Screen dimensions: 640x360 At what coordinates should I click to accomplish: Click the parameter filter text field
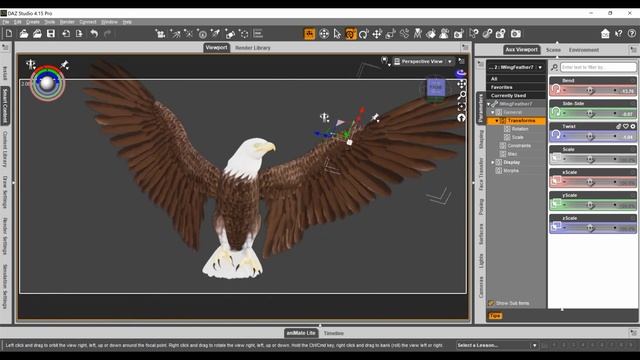click(598, 67)
